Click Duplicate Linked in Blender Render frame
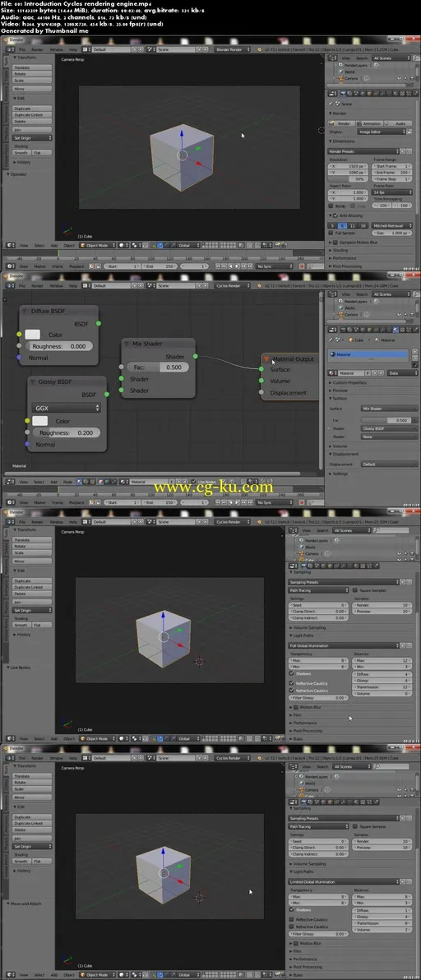The image size is (421, 980). pyautogui.click(x=32, y=115)
